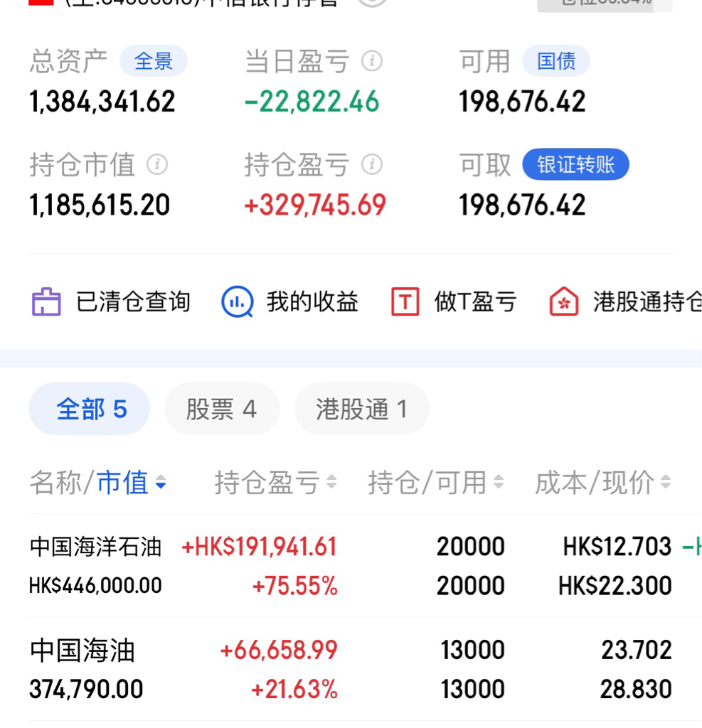
Task: Tap current price HK$22.300
Action: click(615, 586)
